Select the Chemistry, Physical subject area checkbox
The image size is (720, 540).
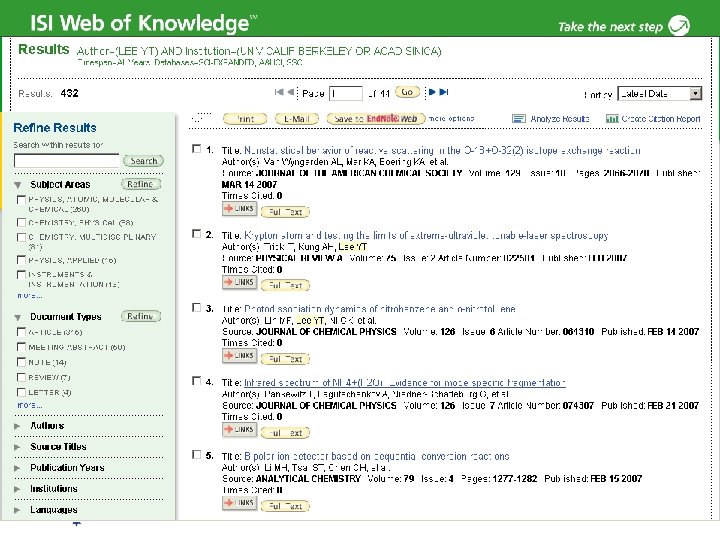tap(21, 222)
